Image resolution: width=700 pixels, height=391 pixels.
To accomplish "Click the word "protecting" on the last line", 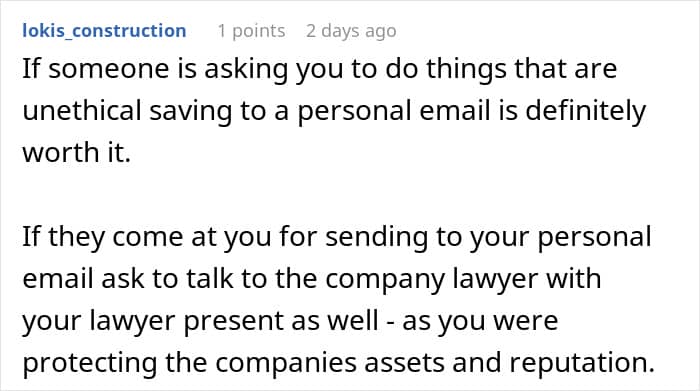I will tap(90, 363).
